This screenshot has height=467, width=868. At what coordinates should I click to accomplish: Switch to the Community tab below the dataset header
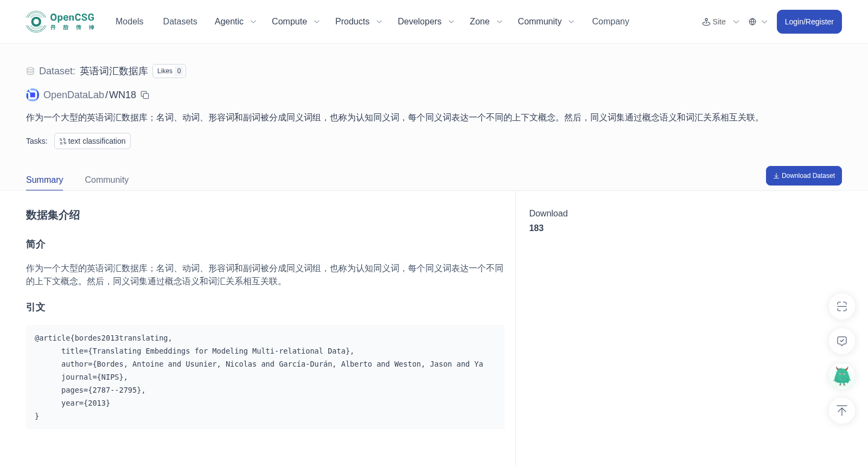(107, 180)
